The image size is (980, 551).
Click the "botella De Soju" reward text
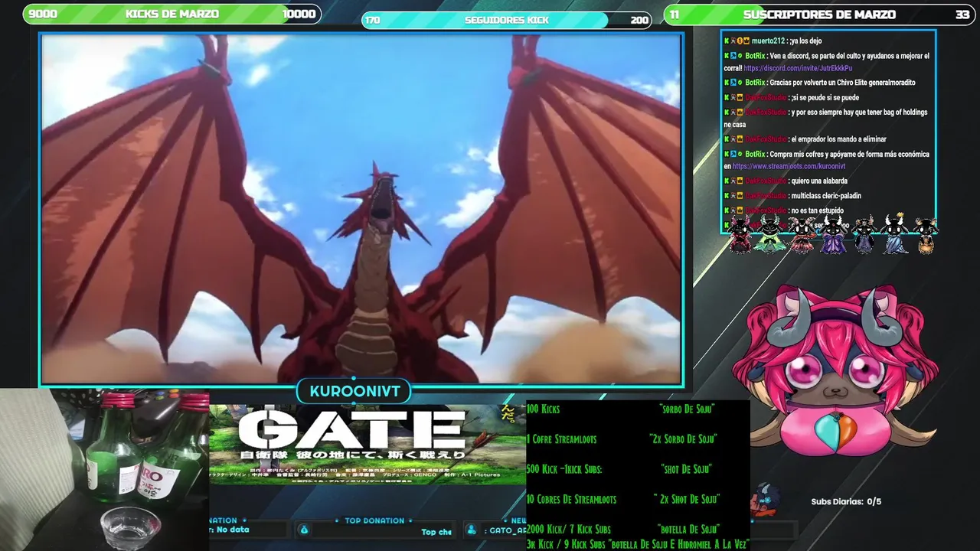coord(688,529)
